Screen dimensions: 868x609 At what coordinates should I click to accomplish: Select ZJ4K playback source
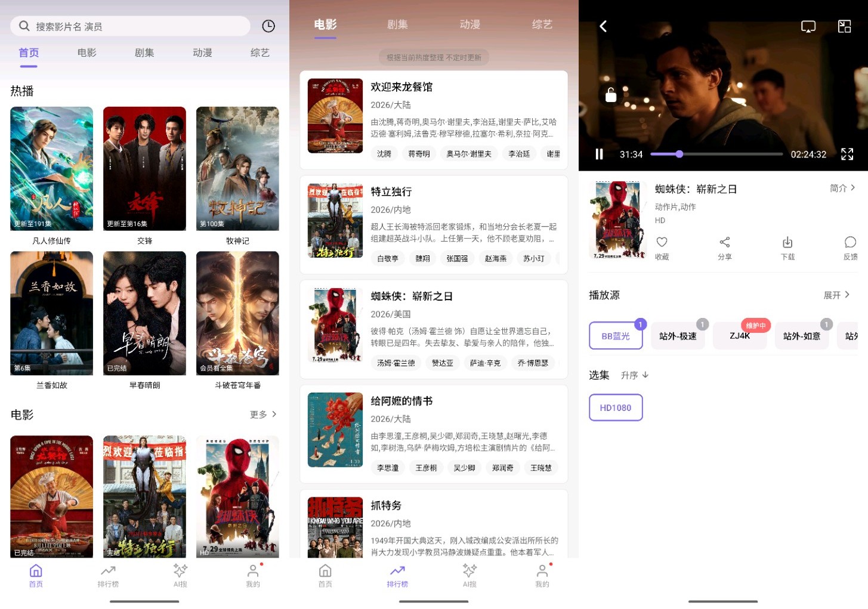740,336
